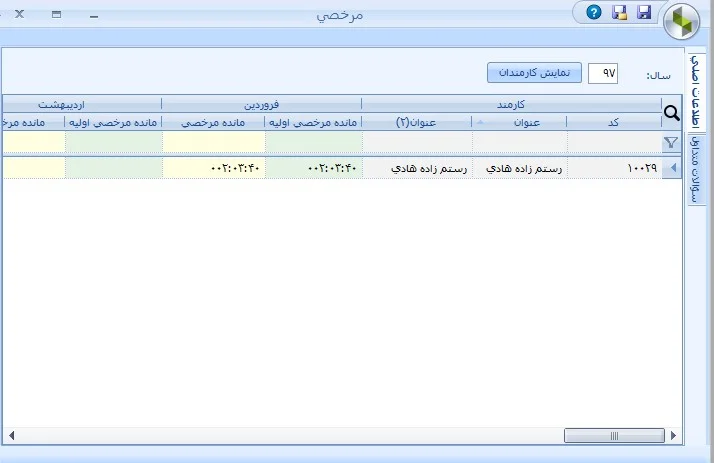Click filter cell under عنوان(۲) column
The image size is (714, 463).
(x=418, y=142)
